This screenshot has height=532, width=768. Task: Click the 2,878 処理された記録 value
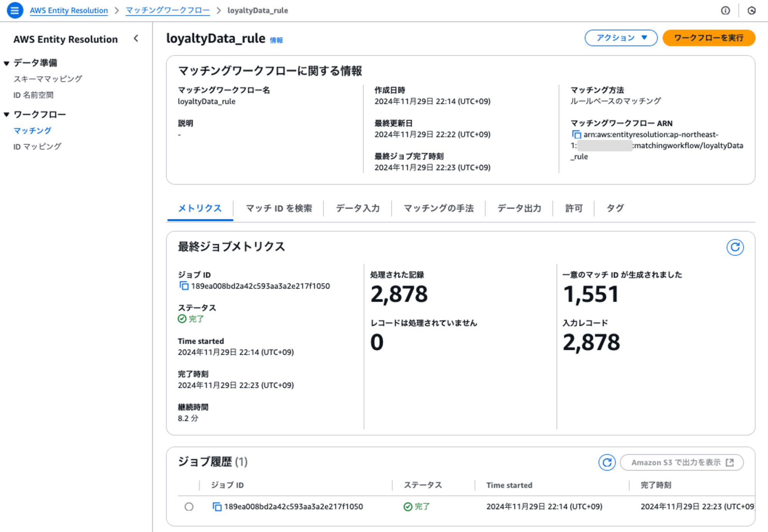[399, 294]
